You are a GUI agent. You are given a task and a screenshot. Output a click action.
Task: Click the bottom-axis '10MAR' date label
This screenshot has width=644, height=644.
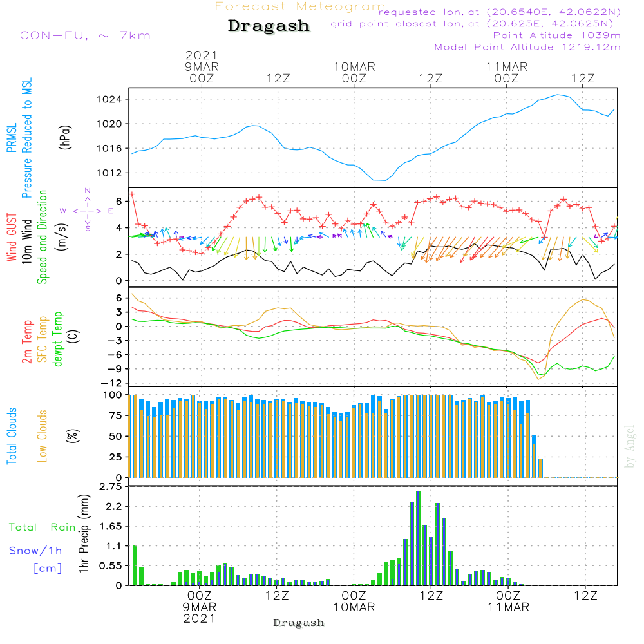(x=354, y=607)
